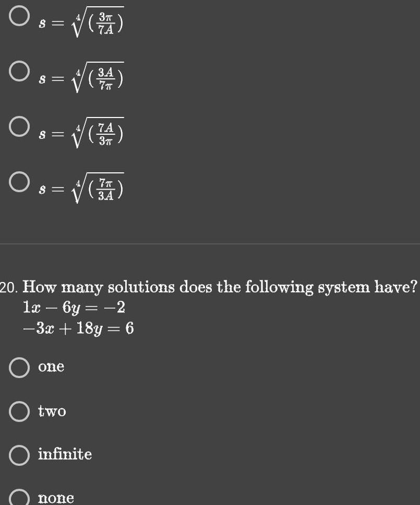The width and height of the screenshot is (420, 505).
Task: Click the formula with 7π over 3A
Action: pos(78,190)
